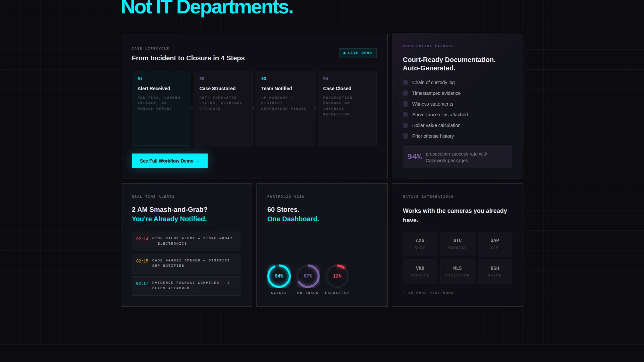Click arrow between Team Notified and Case Closed
The width and height of the screenshot is (644, 362).
point(315,108)
